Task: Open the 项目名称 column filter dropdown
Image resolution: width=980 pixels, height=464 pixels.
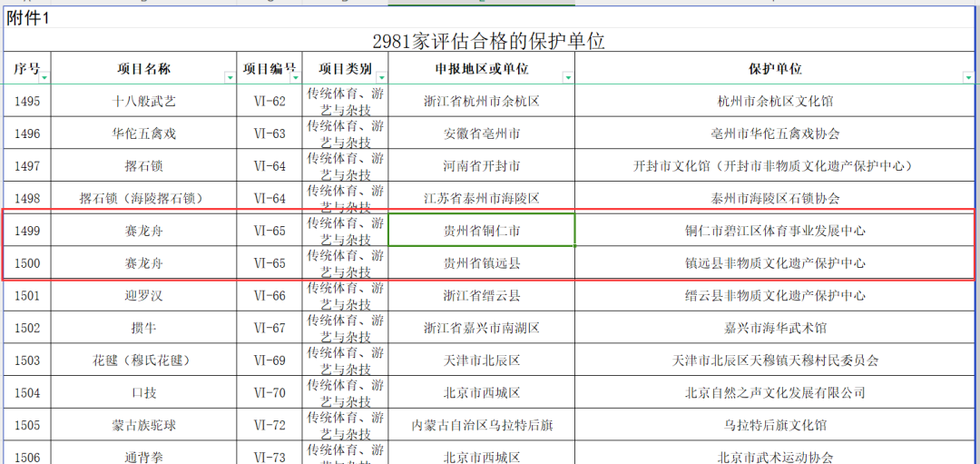Action: (230, 78)
